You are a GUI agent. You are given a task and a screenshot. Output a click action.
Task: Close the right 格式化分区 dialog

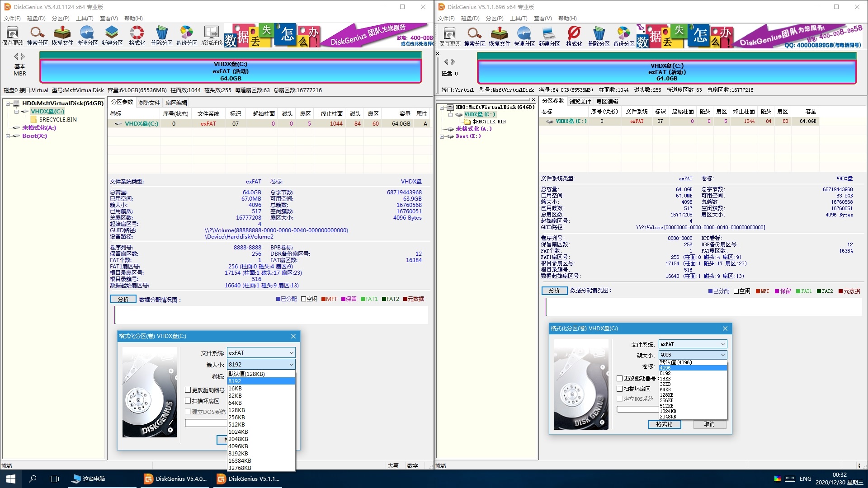(x=725, y=328)
